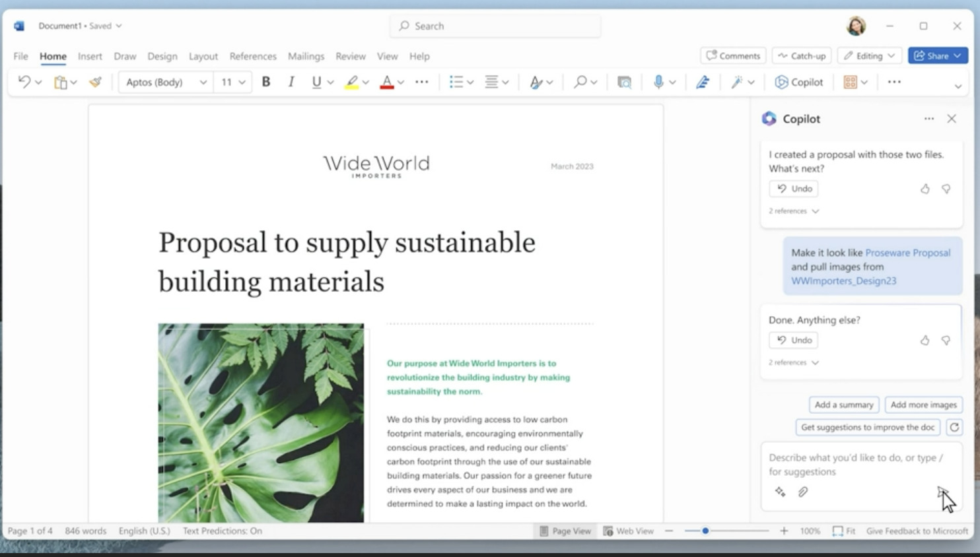Thumbs up the first Copilot response
Viewport: 980px width, 557px height.
coord(925,189)
